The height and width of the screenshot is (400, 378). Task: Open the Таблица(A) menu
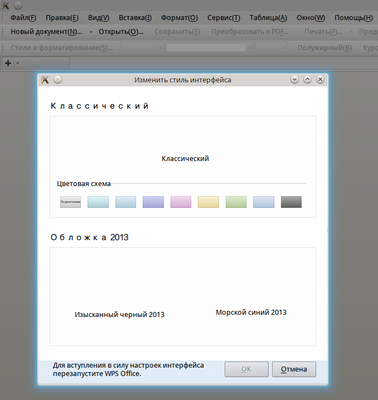[268, 18]
